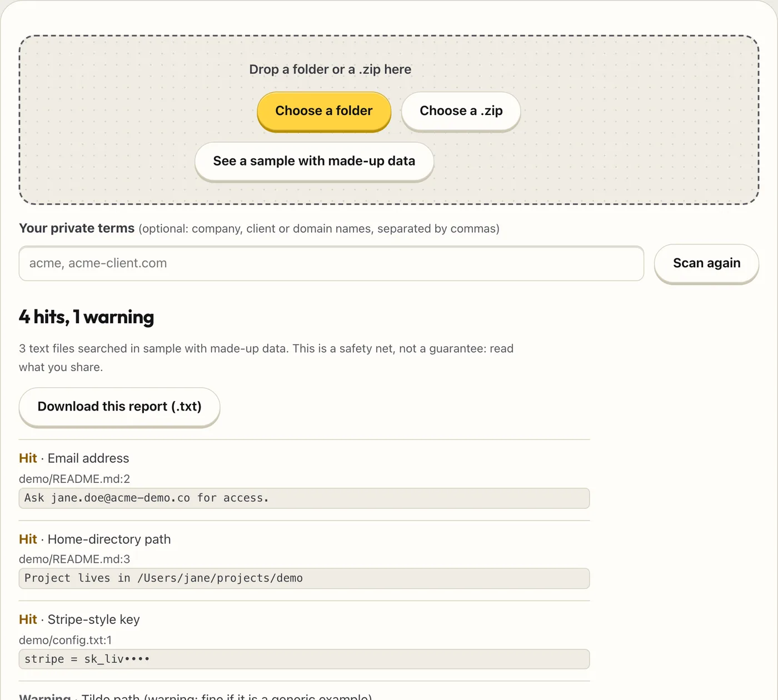Click the '4 hits, 1 warning' heading

coord(87,317)
